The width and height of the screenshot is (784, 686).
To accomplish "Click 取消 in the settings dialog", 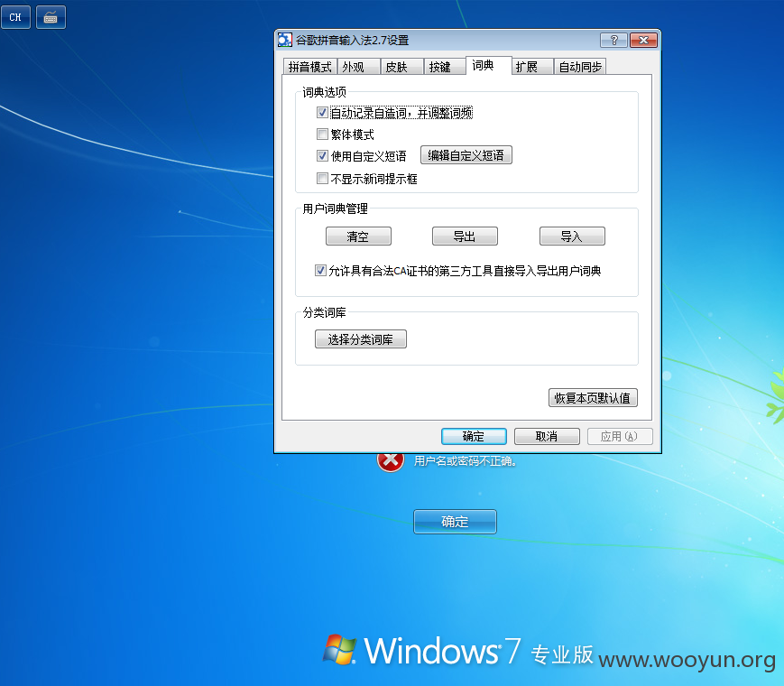I will pyautogui.click(x=547, y=436).
